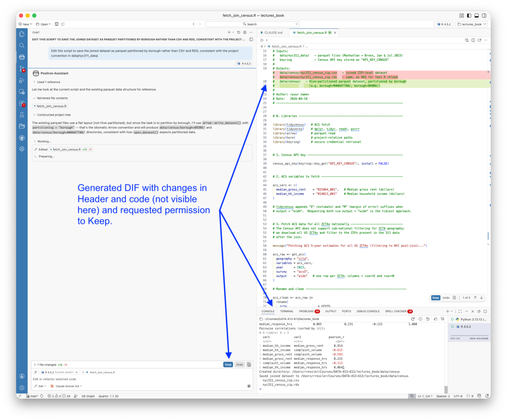
Task: Run the script with the play icon
Action: (261, 40)
